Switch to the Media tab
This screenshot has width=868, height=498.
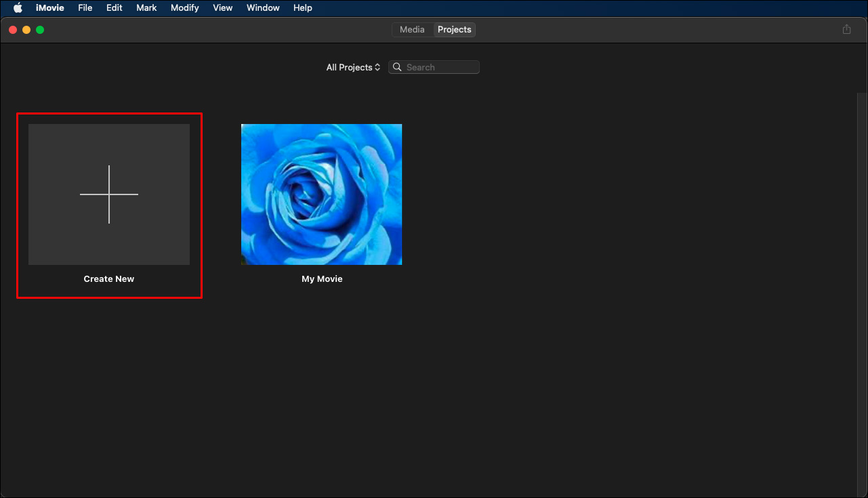(412, 29)
